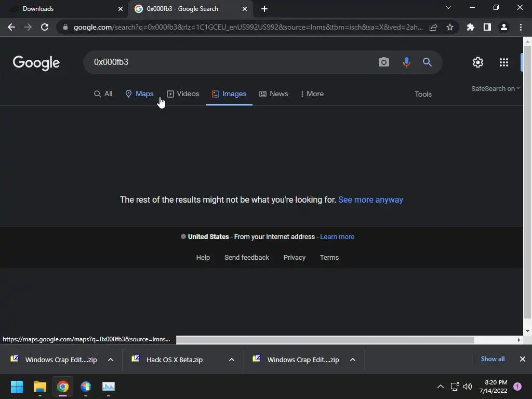Click the See more anyway link

pos(370,200)
